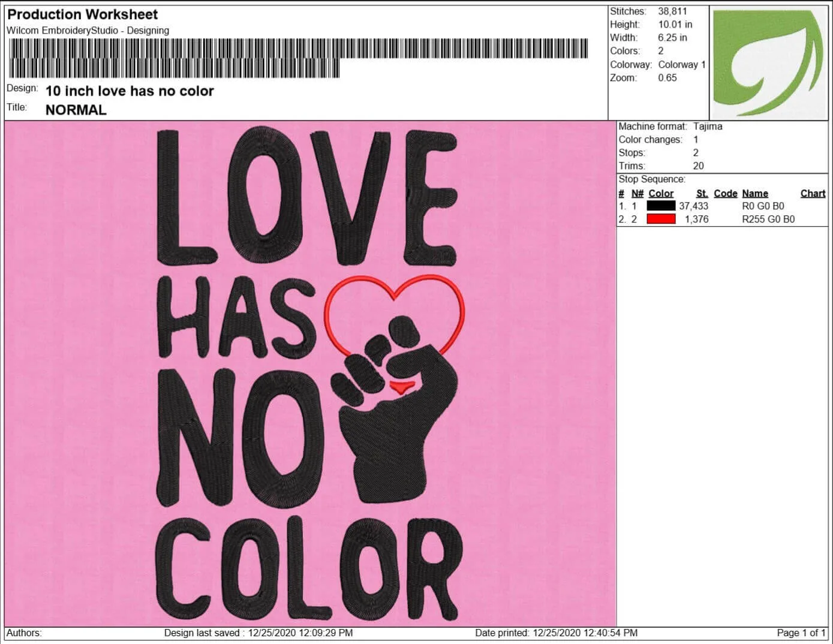Click the stitches value '38,811'
The width and height of the screenshot is (833, 644).
[672, 11]
